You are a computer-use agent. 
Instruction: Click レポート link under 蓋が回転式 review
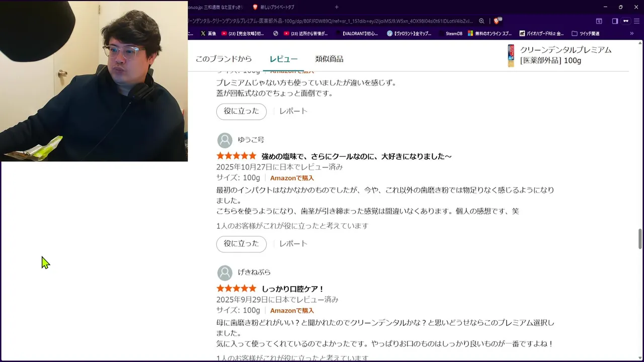coord(293,111)
